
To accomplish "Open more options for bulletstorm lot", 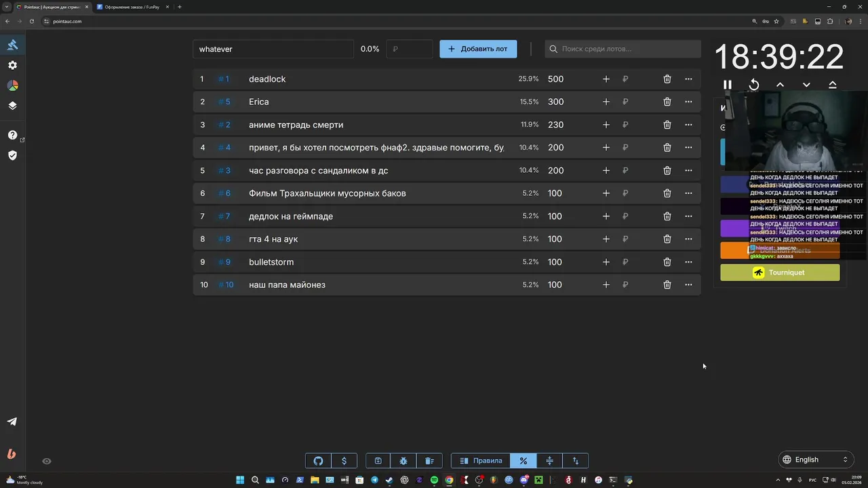I will coord(688,262).
